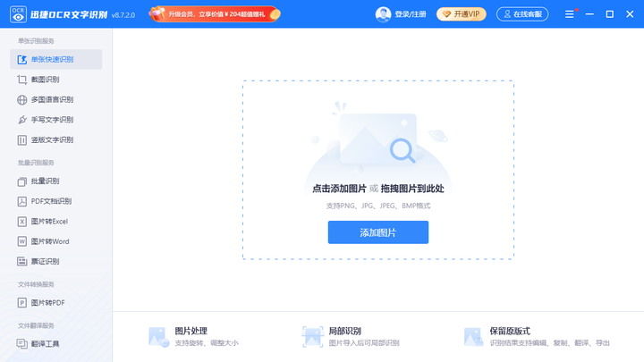
Task: Open 在线客服 online support
Action: pos(522,14)
